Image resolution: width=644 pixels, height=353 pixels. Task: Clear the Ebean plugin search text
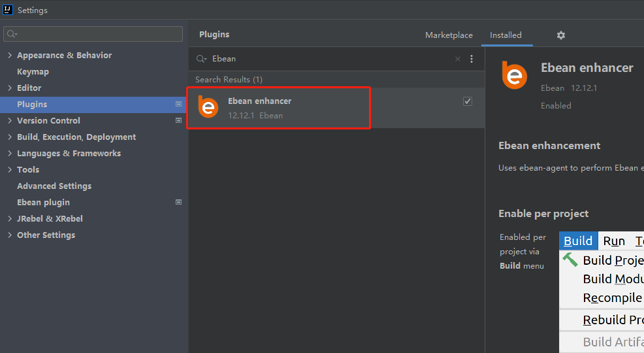point(458,59)
